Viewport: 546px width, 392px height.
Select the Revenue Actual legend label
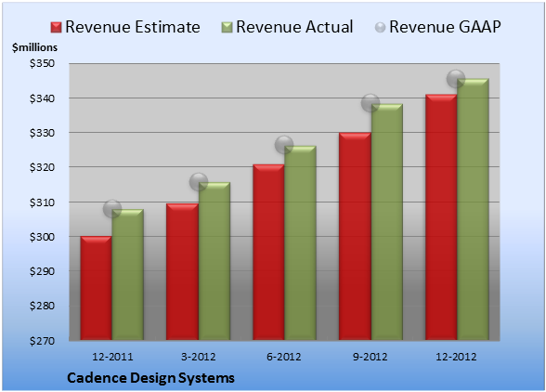(x=294, y=27)
